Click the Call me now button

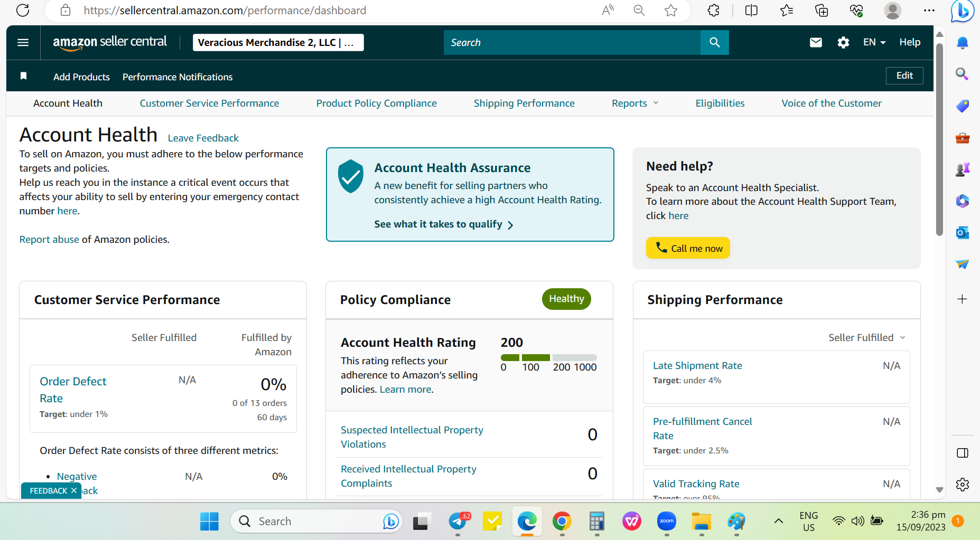tap(688, 248)
